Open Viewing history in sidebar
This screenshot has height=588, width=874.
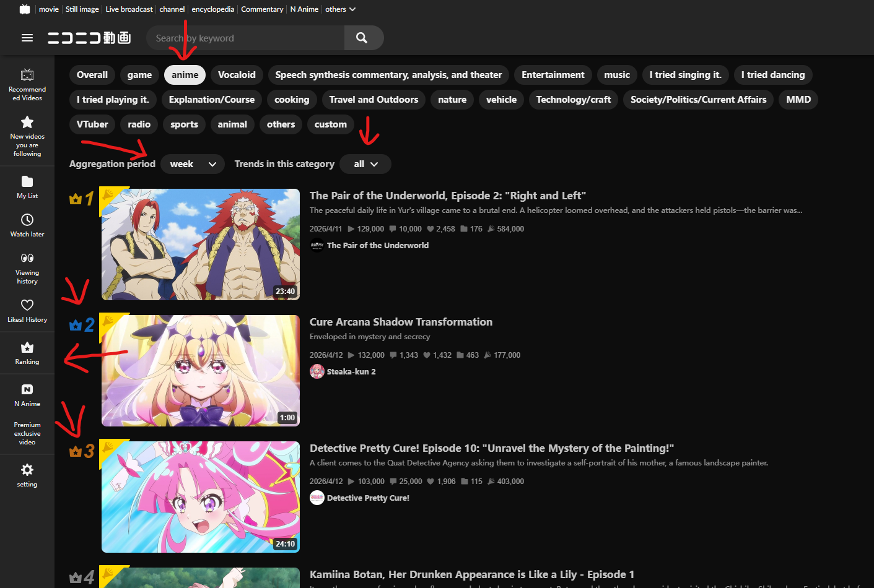[27, 268]
